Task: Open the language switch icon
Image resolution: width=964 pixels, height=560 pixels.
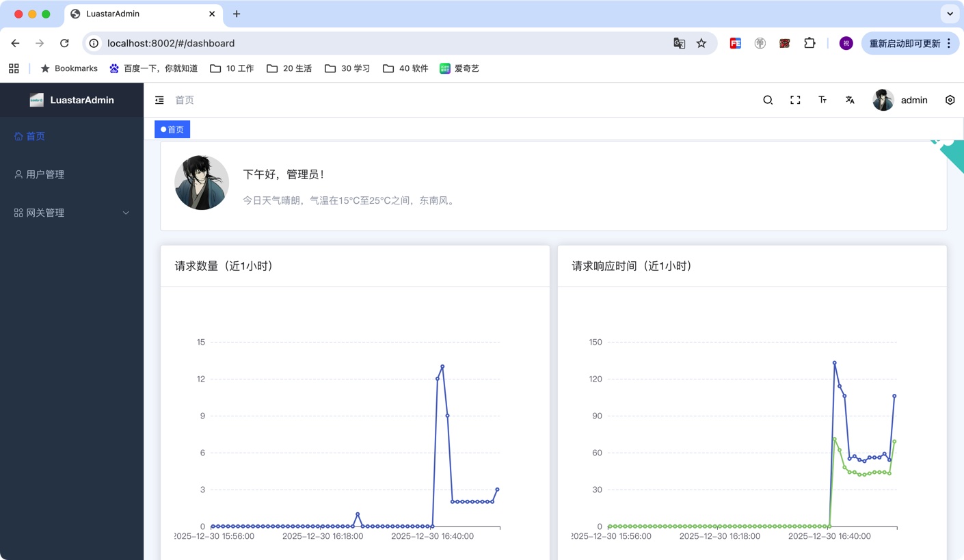Action: (x=850, y=100)
